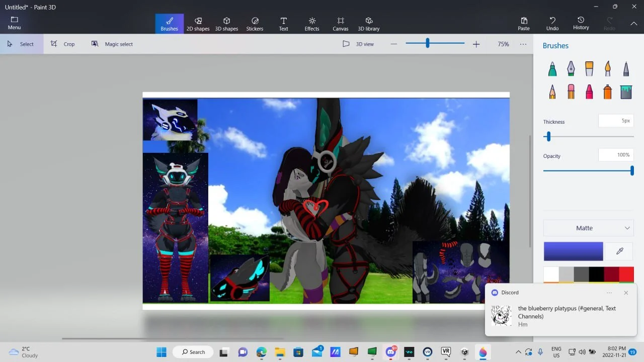This screenshot has width=644, height=362.
Task: Select the Fill bucket tool
Action: 626,92
